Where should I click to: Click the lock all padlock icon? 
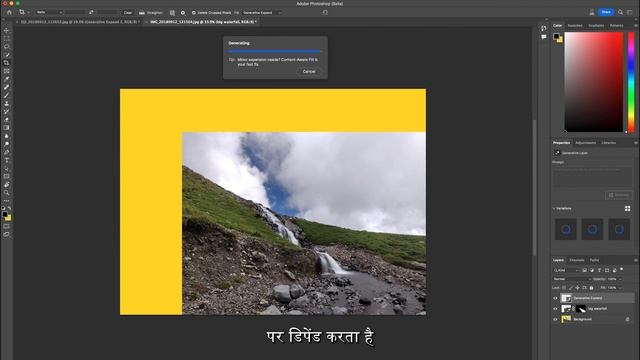(x=591, y=288)
